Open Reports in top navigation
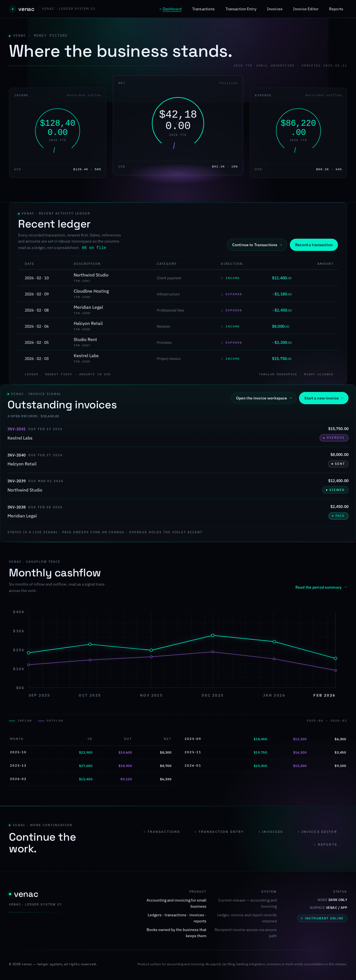Screen dimensions: 356x980 pos(336,9)
